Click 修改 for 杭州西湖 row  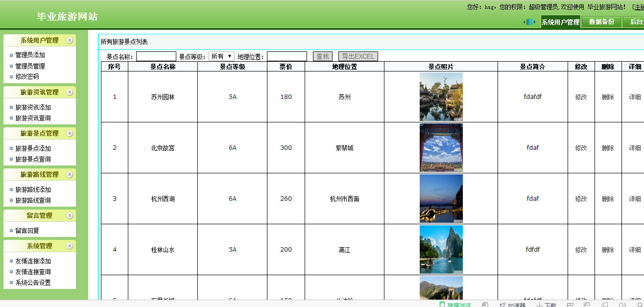[581, 199]
